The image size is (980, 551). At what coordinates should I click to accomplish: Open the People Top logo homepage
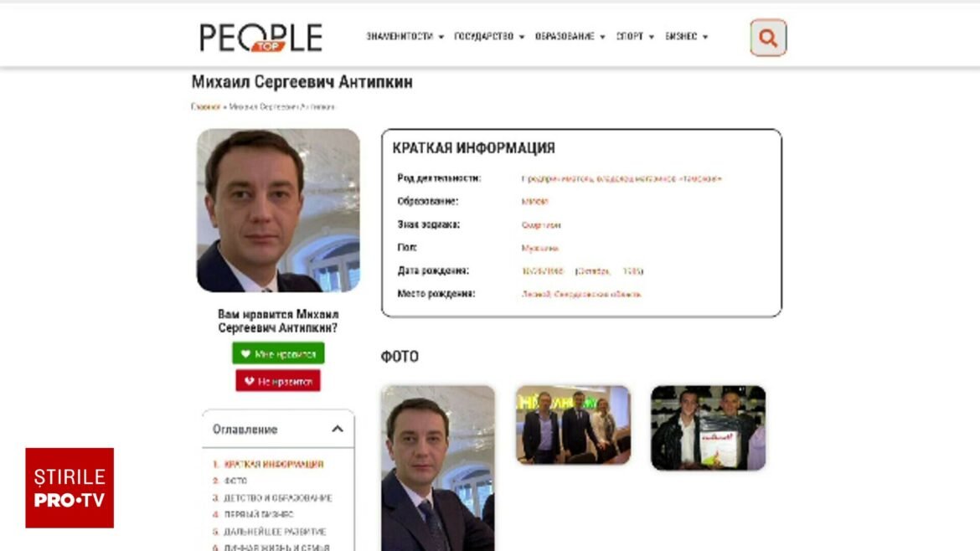click(x=260, y=38)
